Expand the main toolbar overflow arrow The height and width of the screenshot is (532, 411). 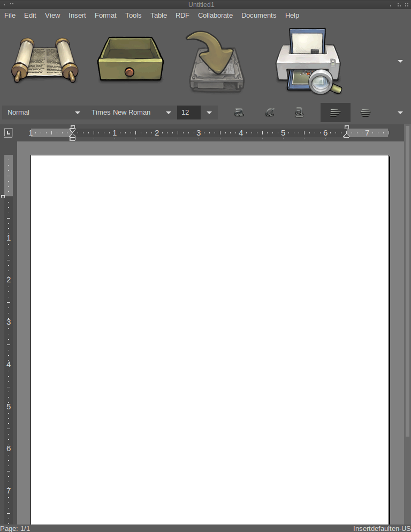pos(400,62)
